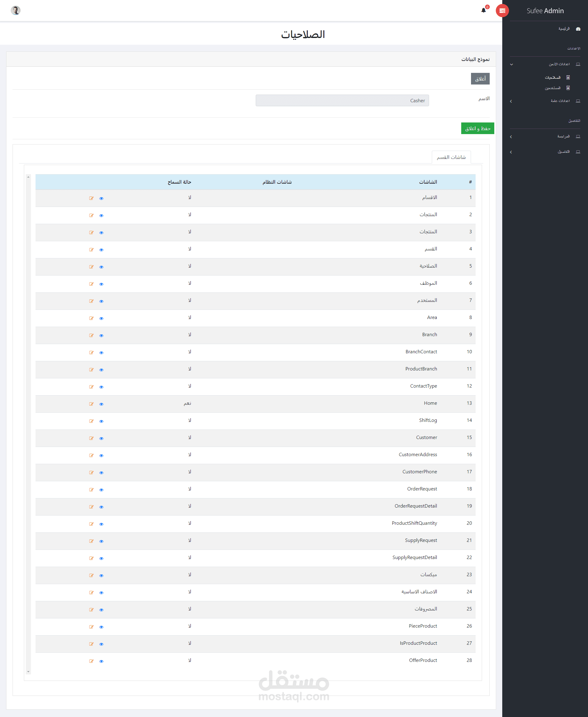Open the user avatar profile picture
The image size is (588, 717).
tap(16, 10)
